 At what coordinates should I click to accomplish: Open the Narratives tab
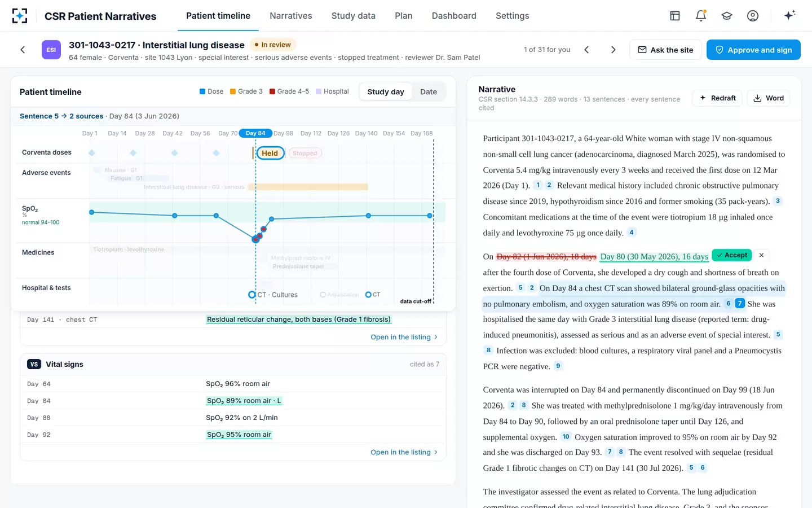click(x=291, y=16)
